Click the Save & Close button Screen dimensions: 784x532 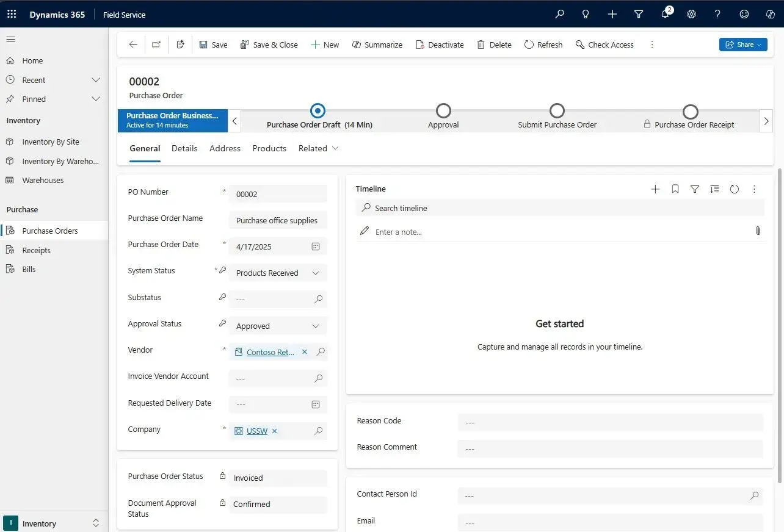click(x=269, y=44)
